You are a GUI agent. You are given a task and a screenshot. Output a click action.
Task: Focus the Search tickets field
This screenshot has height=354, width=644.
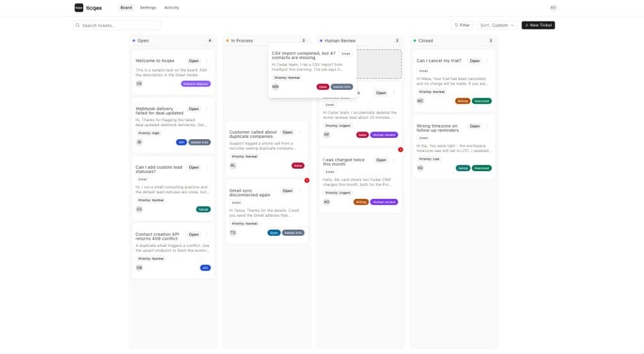pos(117,26)
